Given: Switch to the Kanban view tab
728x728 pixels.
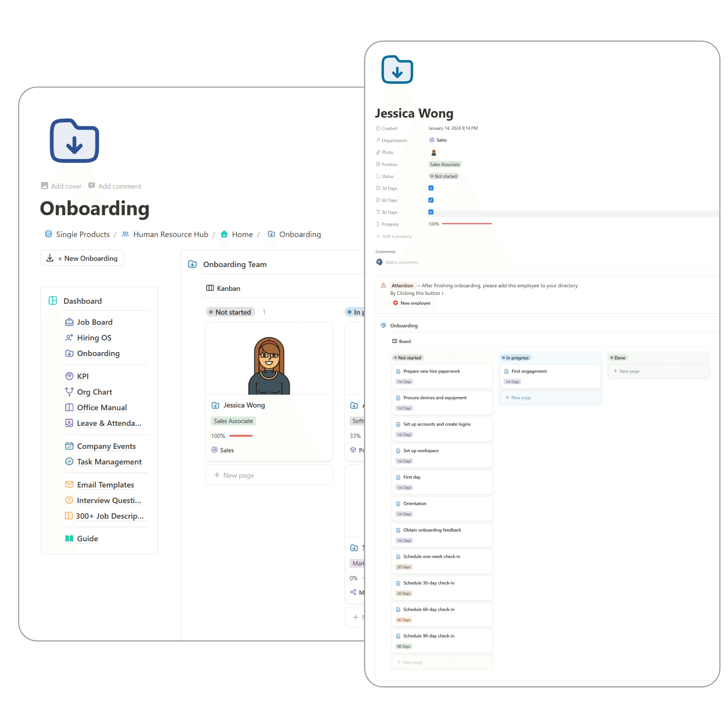Looking at the screenshot, I should point(223,288).
